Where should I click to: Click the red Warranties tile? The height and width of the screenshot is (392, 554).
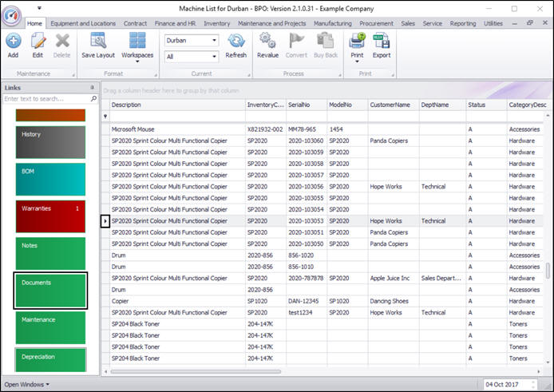pyautogui.click(x=49, y=216)
